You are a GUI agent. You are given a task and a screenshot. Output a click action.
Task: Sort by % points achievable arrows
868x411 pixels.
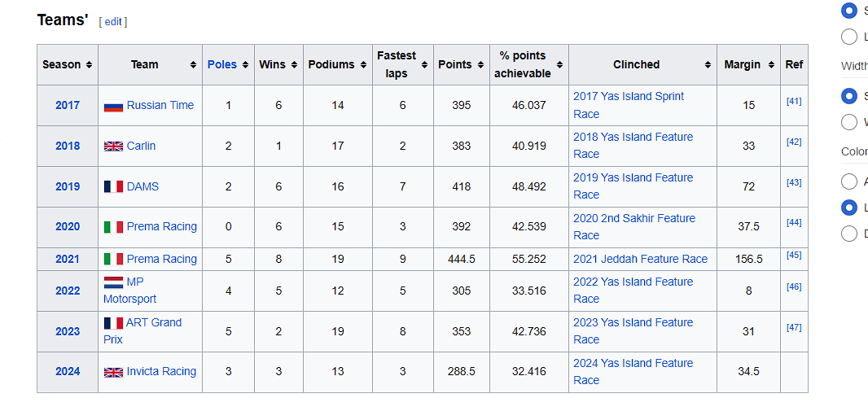(x=559, y=65)
